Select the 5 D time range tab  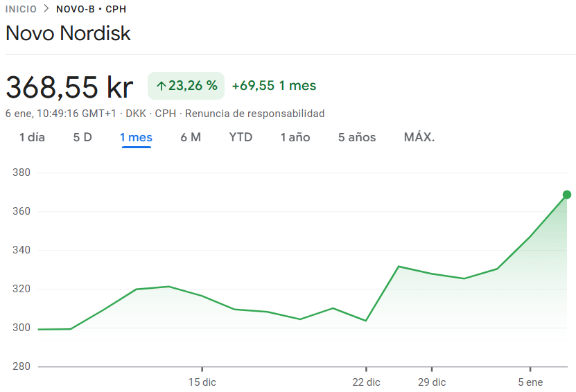pyautogui.click(x=82, y=137)
